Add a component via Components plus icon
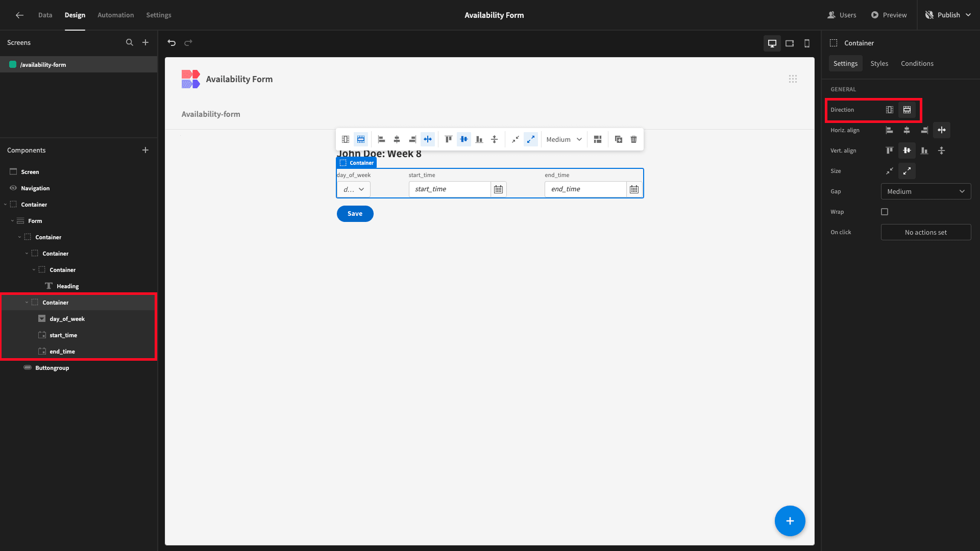The height and width of the screenshot is (551, 980). point(145,150)
